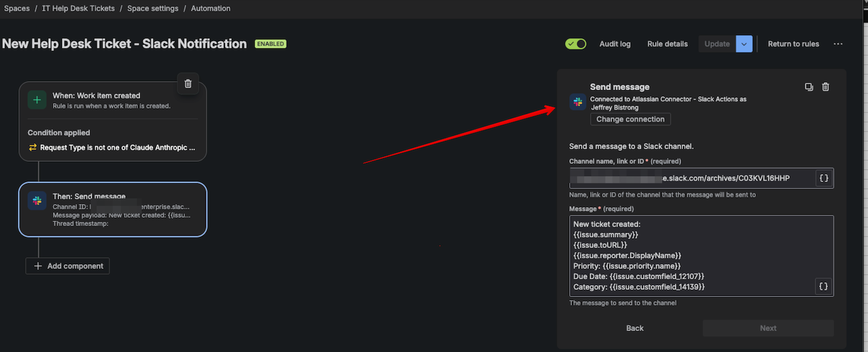Click the Category customfield_14139 line
868x352 pixels.
click(x=639, y=287)
